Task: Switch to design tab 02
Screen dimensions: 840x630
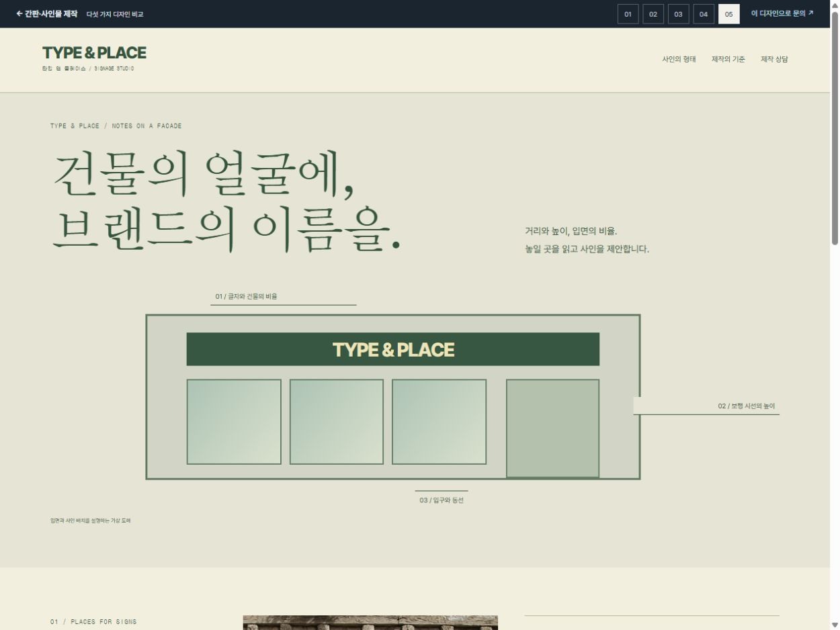Action: coord(653,14)
